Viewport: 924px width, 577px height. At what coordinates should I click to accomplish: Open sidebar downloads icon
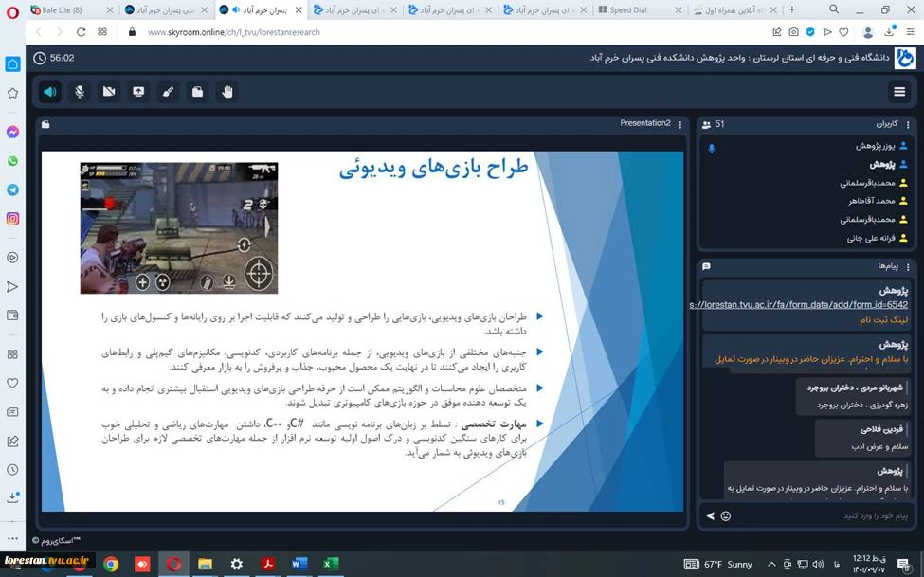coord(12,496)
